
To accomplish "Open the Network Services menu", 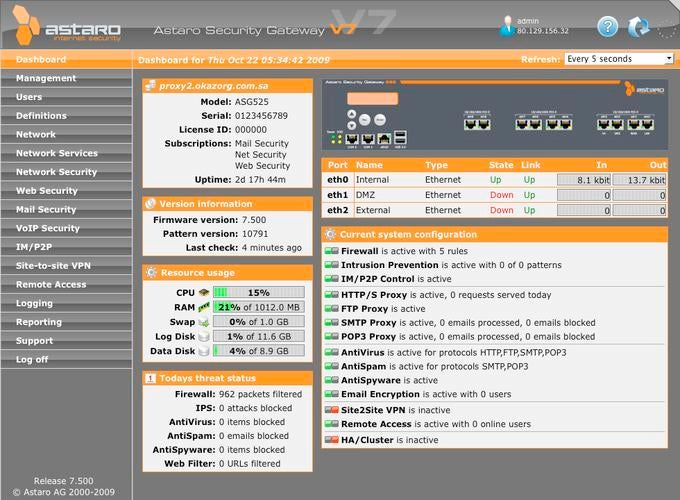I will pyautogui.click(x=66, y=153).
